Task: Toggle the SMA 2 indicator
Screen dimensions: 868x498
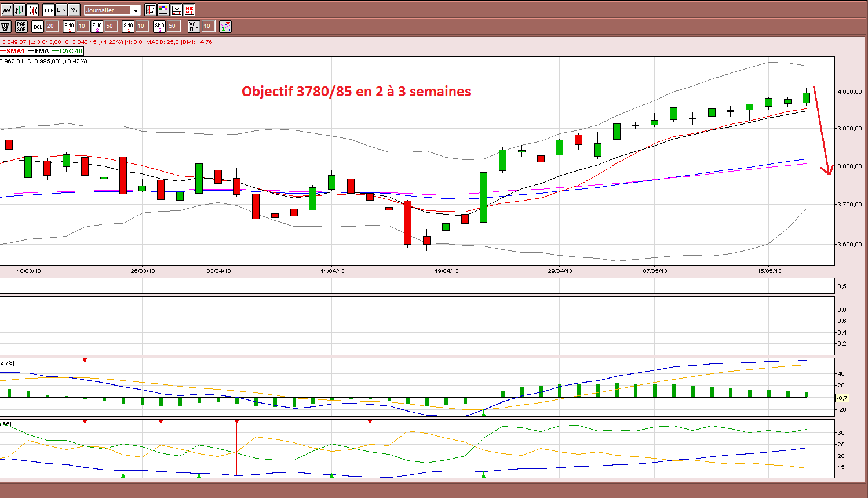Action: (x=159, y=26)
